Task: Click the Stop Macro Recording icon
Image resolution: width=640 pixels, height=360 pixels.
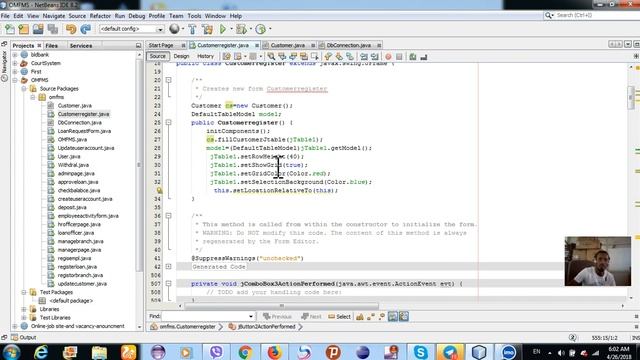Action: coord(399,57)
